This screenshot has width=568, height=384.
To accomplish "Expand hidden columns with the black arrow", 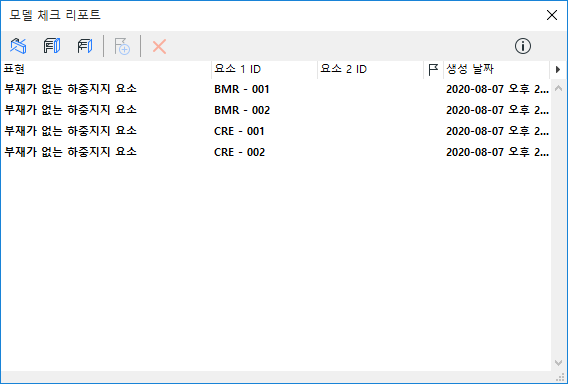I will (x=558, y=69).
